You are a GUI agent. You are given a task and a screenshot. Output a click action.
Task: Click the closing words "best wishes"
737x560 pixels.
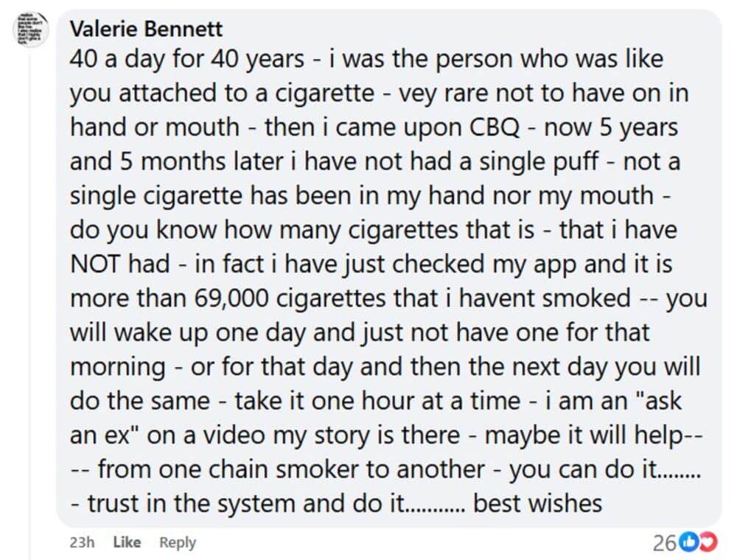point(538,504)
